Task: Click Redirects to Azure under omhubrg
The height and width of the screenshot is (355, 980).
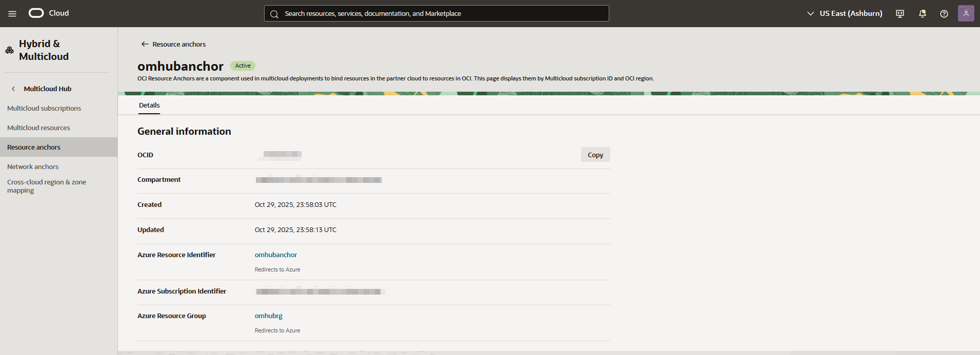Action: click(x=277, y=330)
